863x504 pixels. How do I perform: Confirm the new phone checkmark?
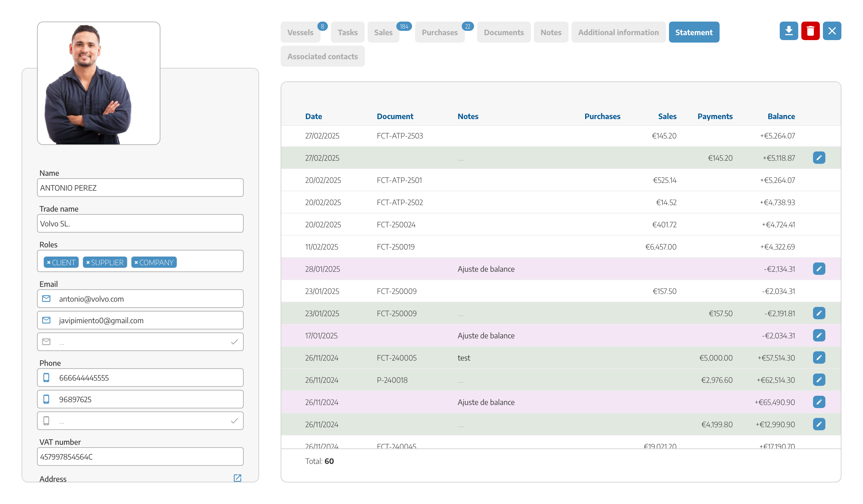point(234,421)
